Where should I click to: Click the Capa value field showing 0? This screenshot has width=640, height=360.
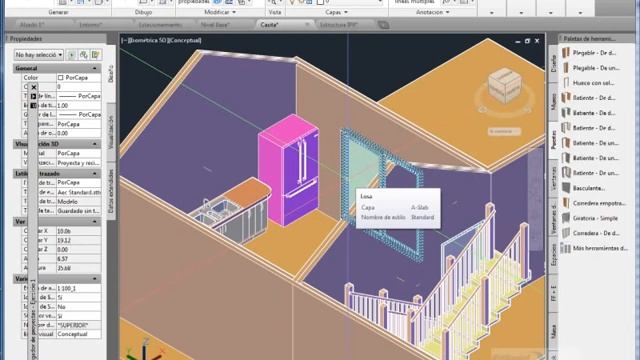(x=78, y=87)
